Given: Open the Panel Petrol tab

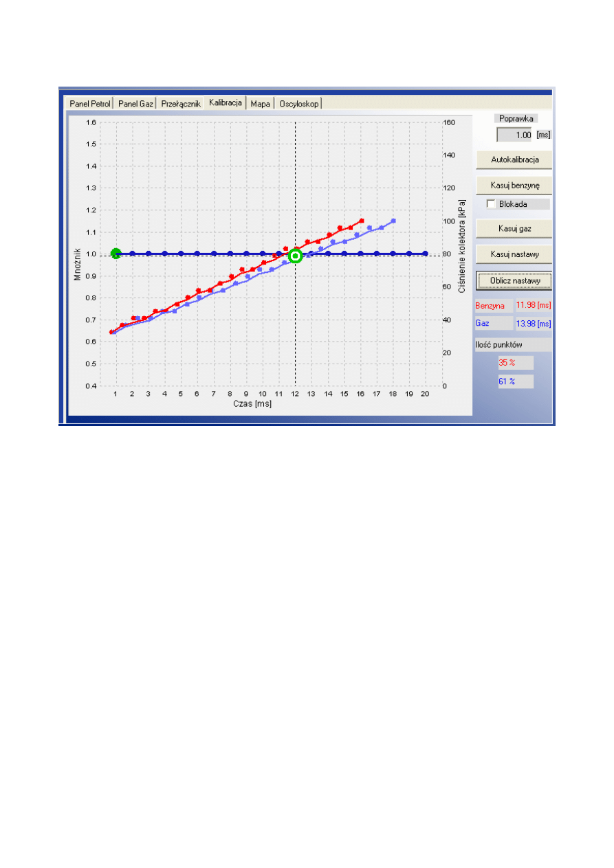Looking at the screenshot, I should point(90,104).
